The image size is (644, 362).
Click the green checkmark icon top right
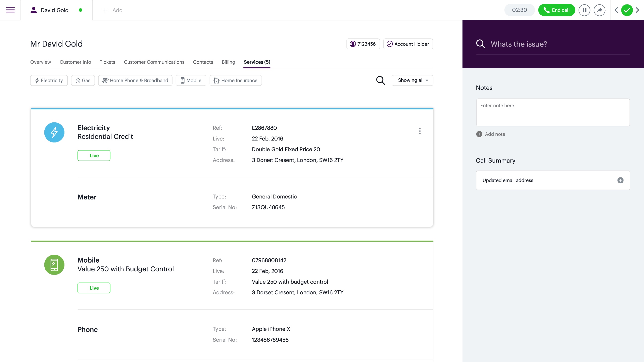(627, 10)
